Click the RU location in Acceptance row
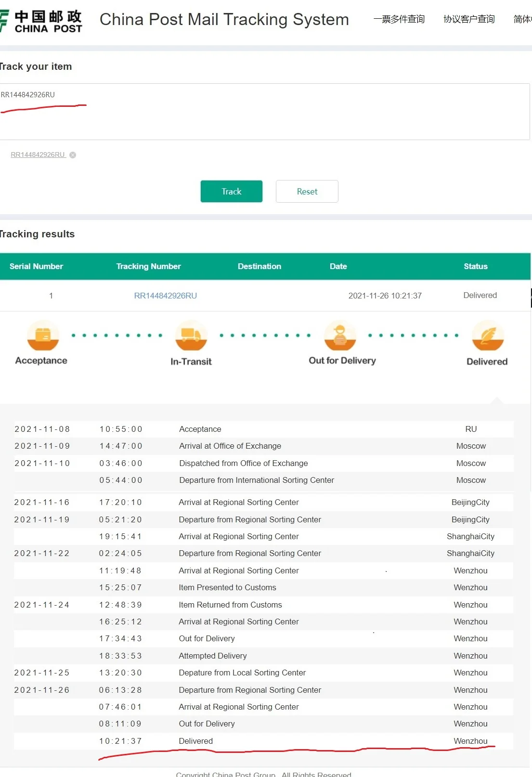 click(x=471, y=429)
